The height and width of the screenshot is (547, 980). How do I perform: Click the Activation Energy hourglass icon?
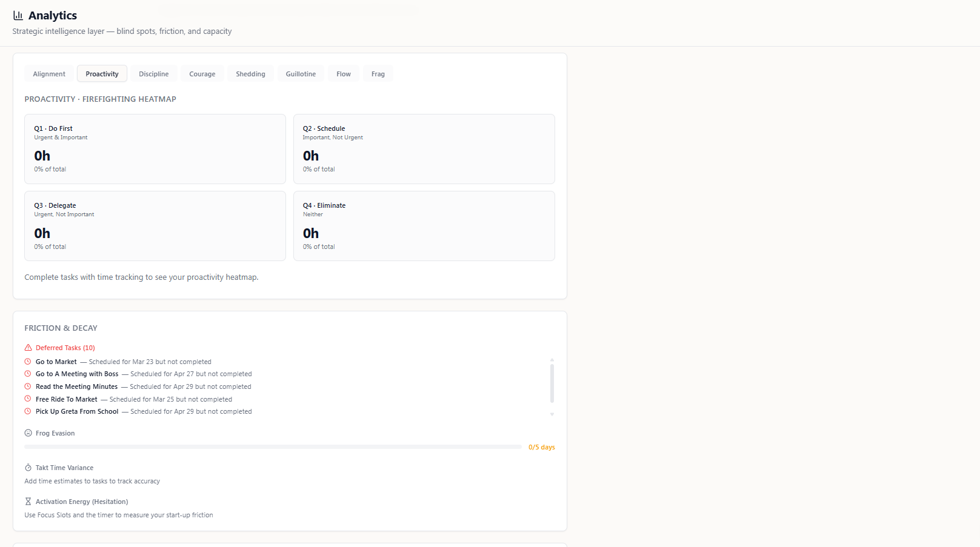tap(28, 502)
